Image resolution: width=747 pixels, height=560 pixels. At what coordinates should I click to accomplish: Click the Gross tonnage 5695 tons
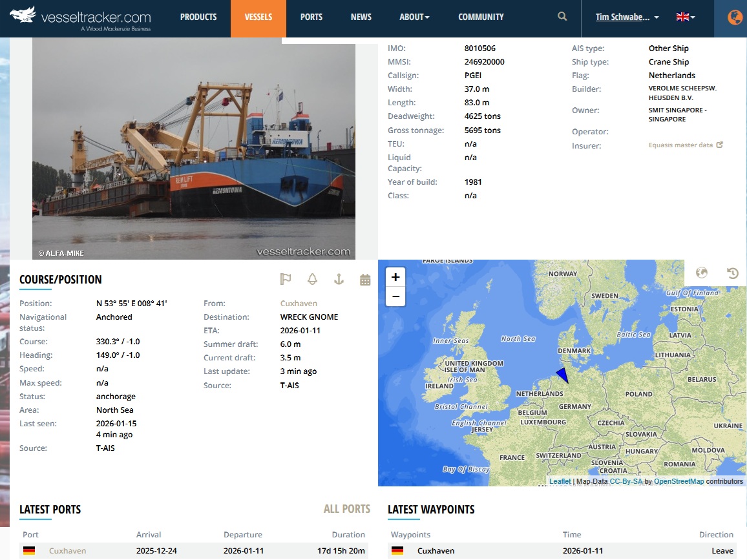483,130
